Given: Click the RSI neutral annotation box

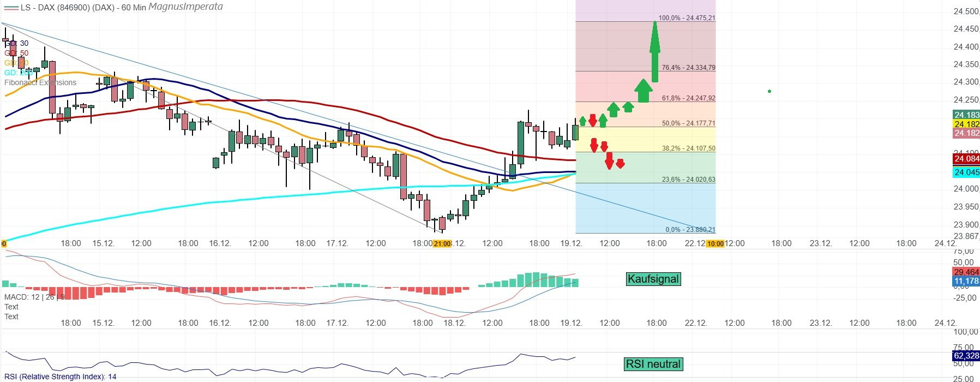Looking at the screenshot, I should point(653,364).
